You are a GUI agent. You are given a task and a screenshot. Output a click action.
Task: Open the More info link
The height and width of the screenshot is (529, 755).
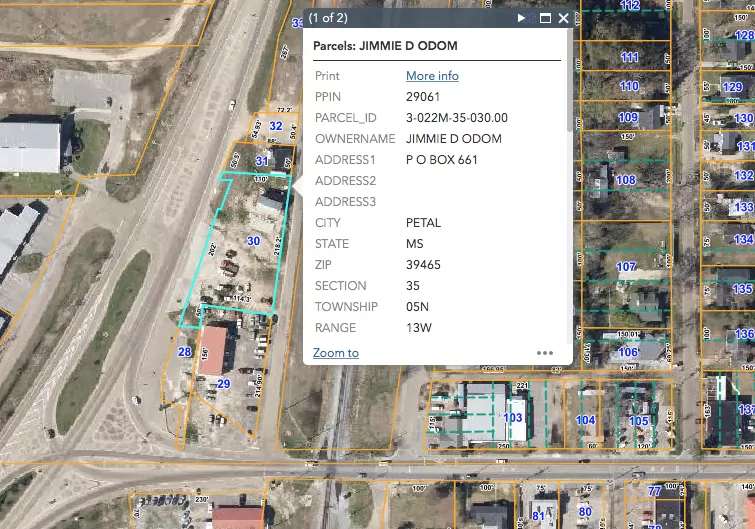(x=432, y=76)
